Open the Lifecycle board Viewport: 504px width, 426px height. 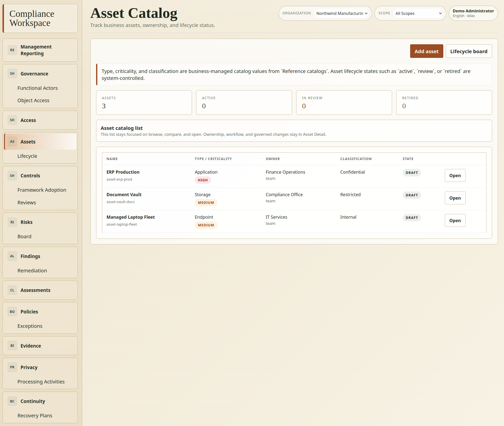coord(469,51)
